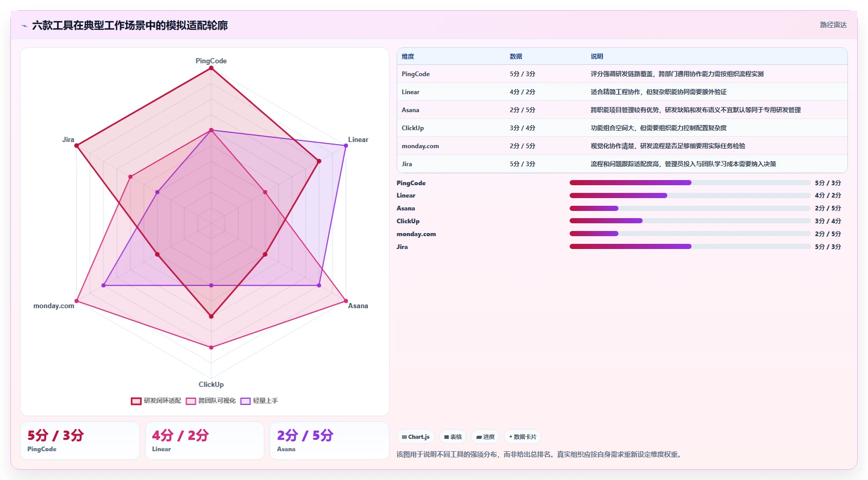Image resolution: width=868 pixels, height=480 pixels.
Task: Click the 路径雷达 label at top right
Action: [x=833, y=25]
